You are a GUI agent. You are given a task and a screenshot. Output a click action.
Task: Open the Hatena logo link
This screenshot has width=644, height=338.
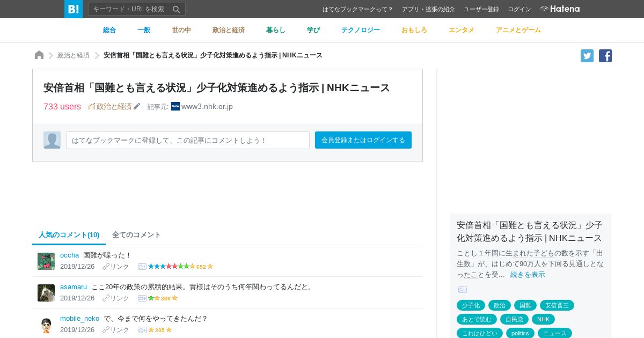[560, 9]
